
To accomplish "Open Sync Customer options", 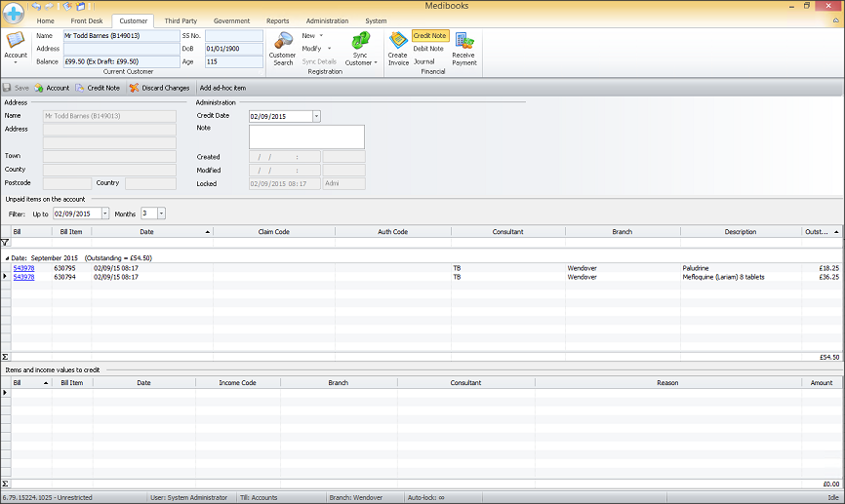I will coord(359,48).
